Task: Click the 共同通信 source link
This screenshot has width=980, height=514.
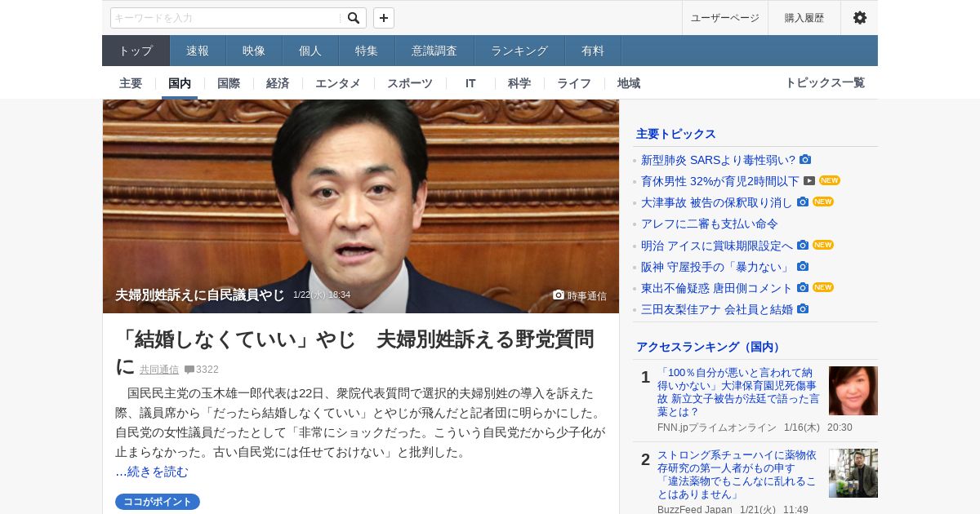Action: coord(159,370)
